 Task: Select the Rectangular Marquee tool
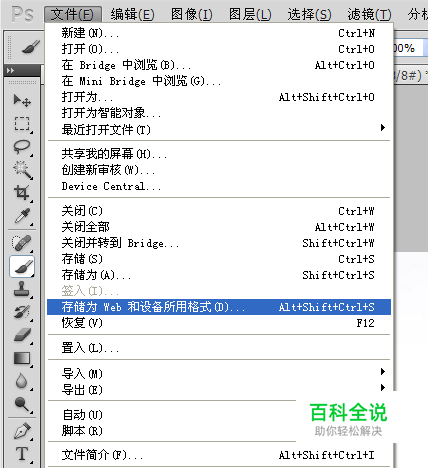(x=22, y=124)
